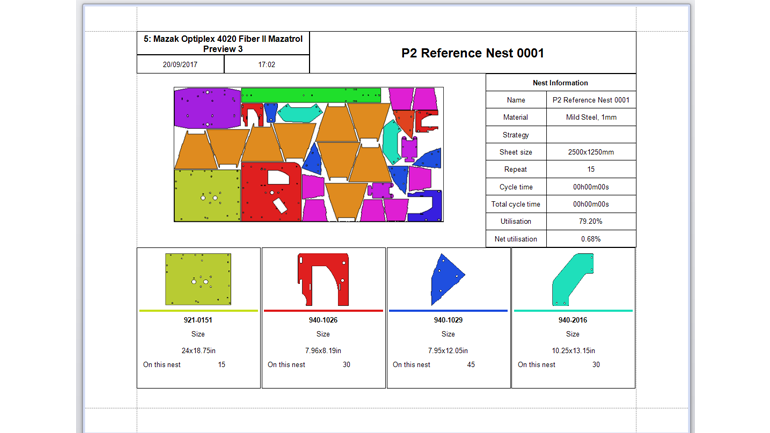The image size is (770, 433).
Task: Select the 2500x1250mm sheet size value
Action: point(590,152)
